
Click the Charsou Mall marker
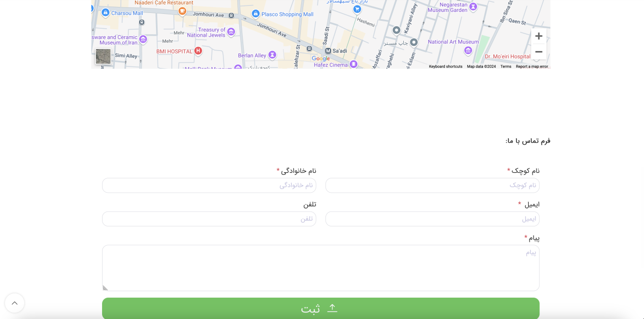click(105, 13)
